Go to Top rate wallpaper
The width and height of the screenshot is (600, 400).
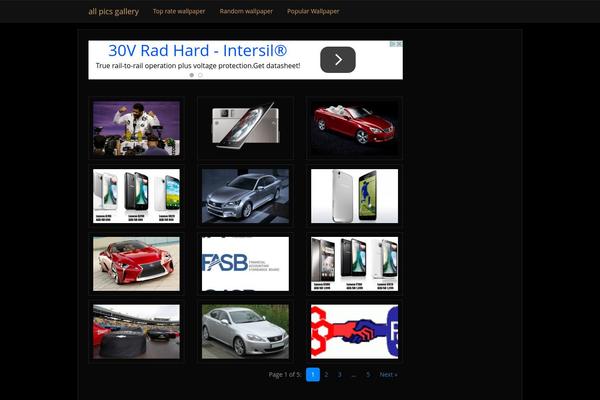click(x=179, y=11)
